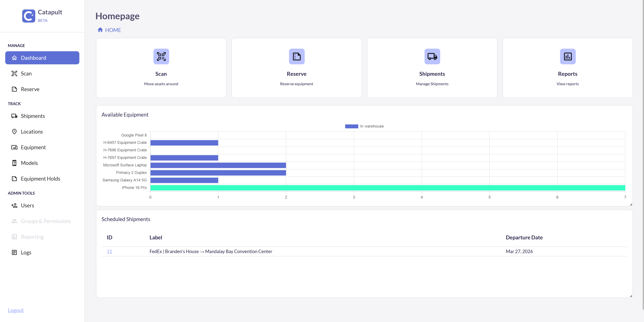The image size is (644, 322).
Task: Open Equipment Holds in sidebar
Action: point(40,179)
